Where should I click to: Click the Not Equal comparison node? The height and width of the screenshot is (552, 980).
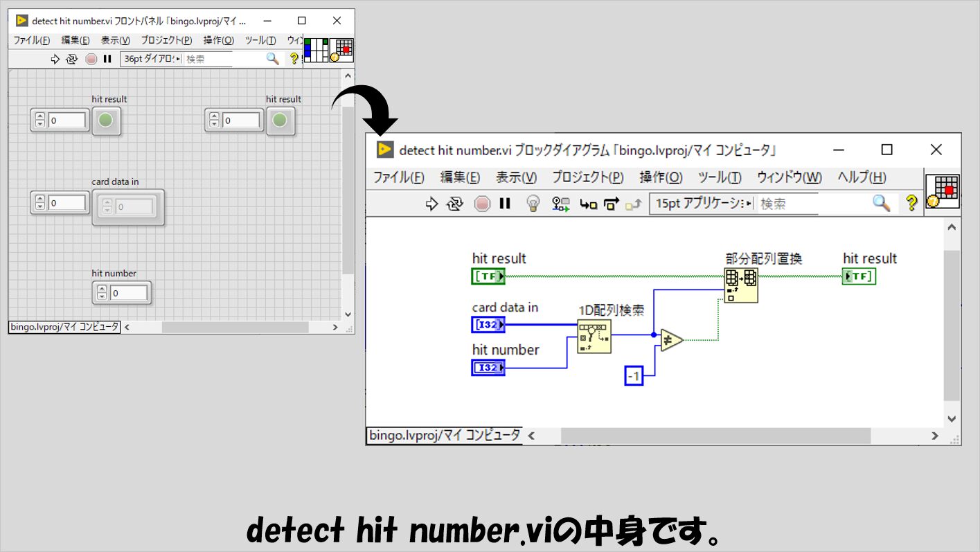pos(671,340)
